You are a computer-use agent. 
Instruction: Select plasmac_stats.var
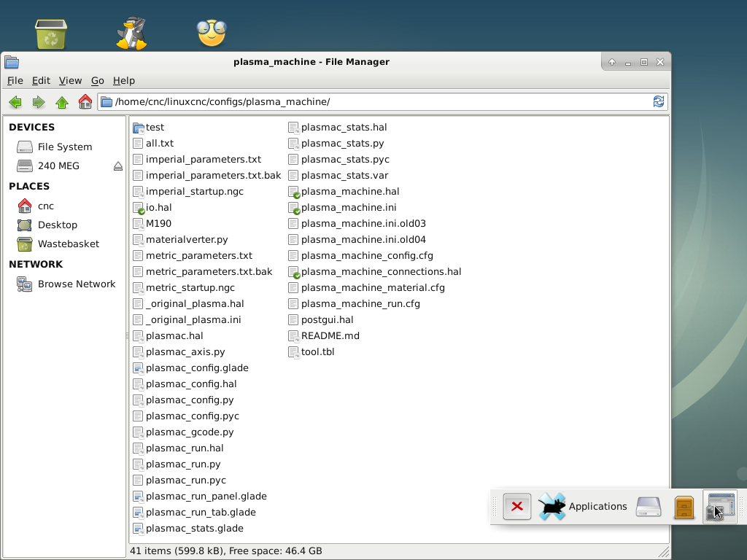point(344,176)
